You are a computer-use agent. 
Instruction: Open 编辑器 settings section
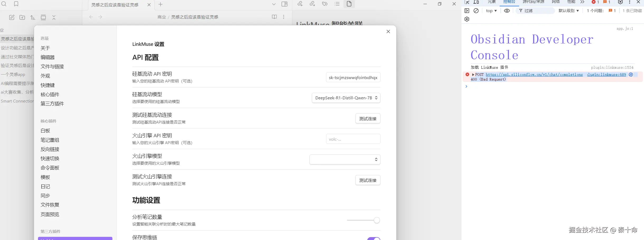(x=47, y=57)
